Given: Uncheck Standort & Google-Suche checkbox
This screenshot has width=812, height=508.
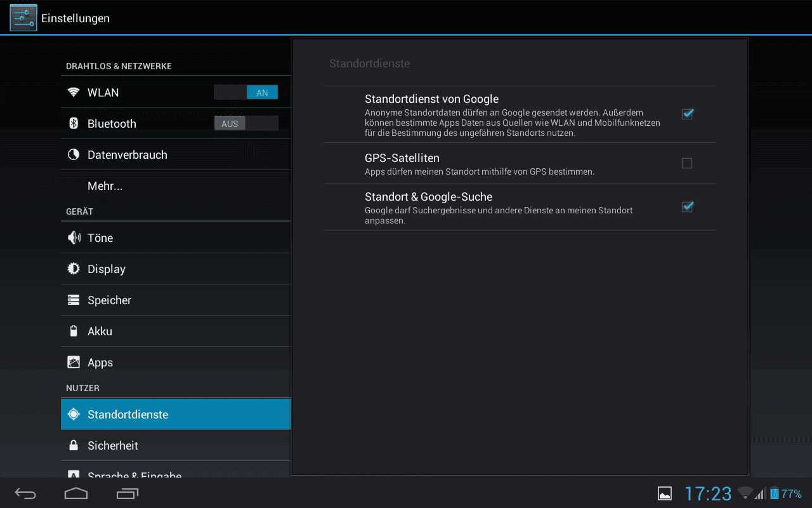Looking at the screenshot, I should [687, 207].
